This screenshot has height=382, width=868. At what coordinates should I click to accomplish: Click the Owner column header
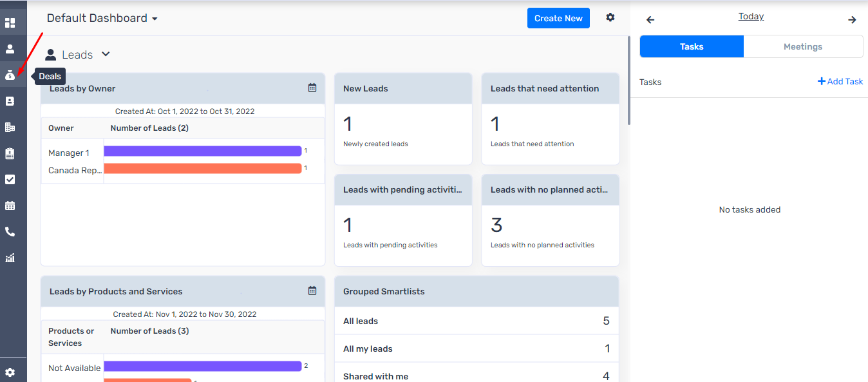tap(61, 128)
